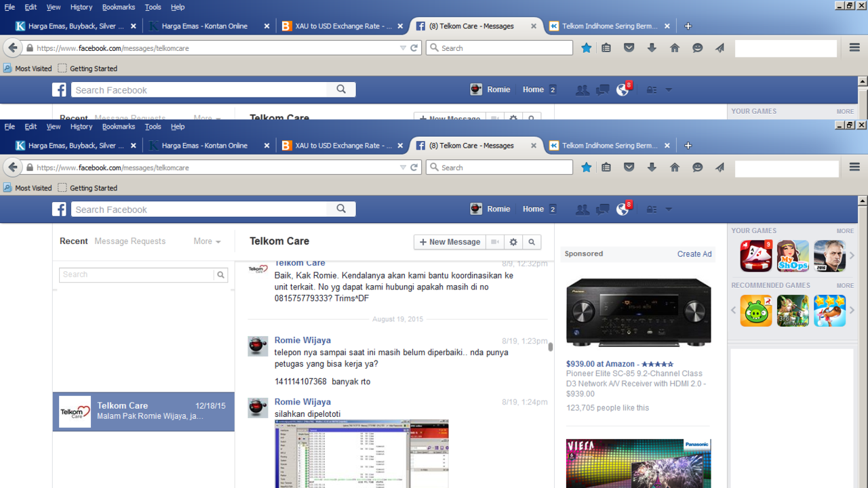Viewport: 868px width, 488px height.
Task: Open Downloads arrow in front window toolbar
Action: click(x=652, y=167)
